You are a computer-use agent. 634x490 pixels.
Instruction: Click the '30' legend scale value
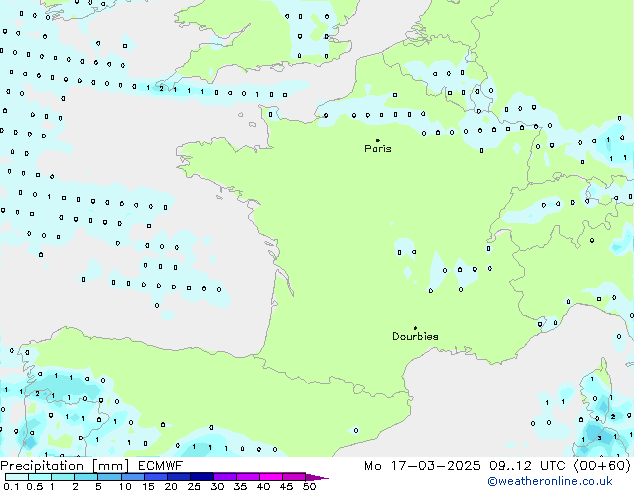pyautogui.click(x=217, y=486)
